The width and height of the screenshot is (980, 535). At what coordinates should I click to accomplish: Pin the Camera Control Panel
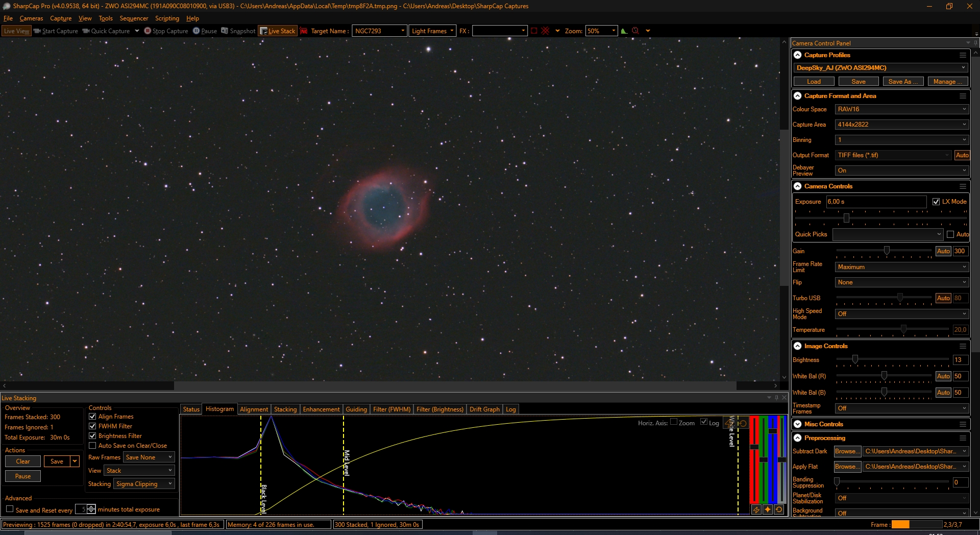[975, 43]
